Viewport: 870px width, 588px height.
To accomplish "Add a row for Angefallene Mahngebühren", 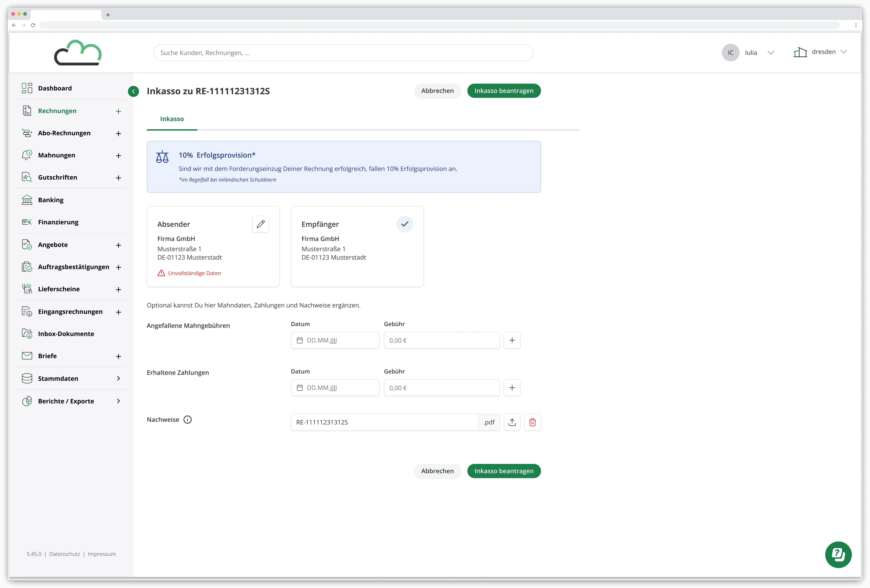I will (x=512, y=340).
